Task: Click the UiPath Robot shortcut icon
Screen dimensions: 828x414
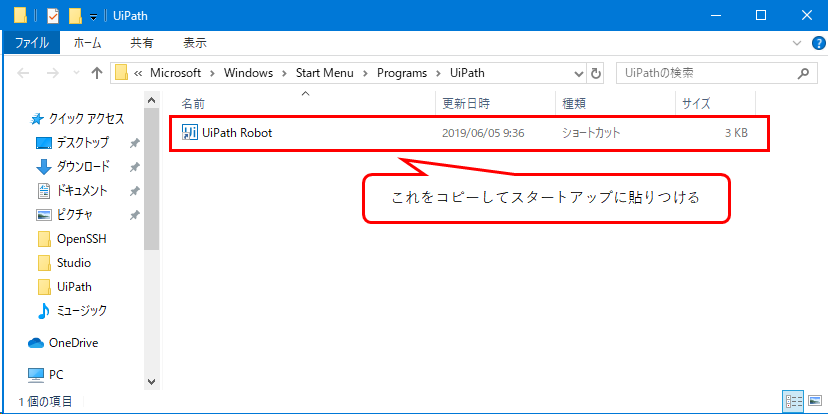Action: (190, 133)
